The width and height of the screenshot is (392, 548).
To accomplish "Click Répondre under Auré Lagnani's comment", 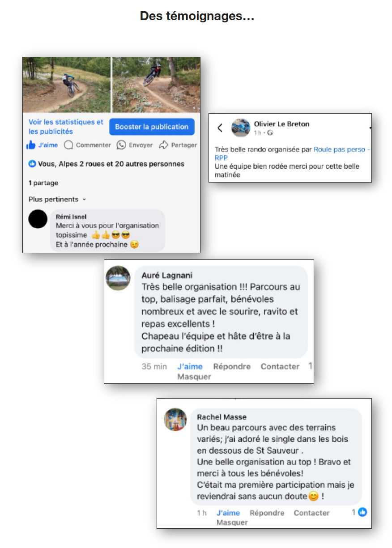I will (232, 366).
